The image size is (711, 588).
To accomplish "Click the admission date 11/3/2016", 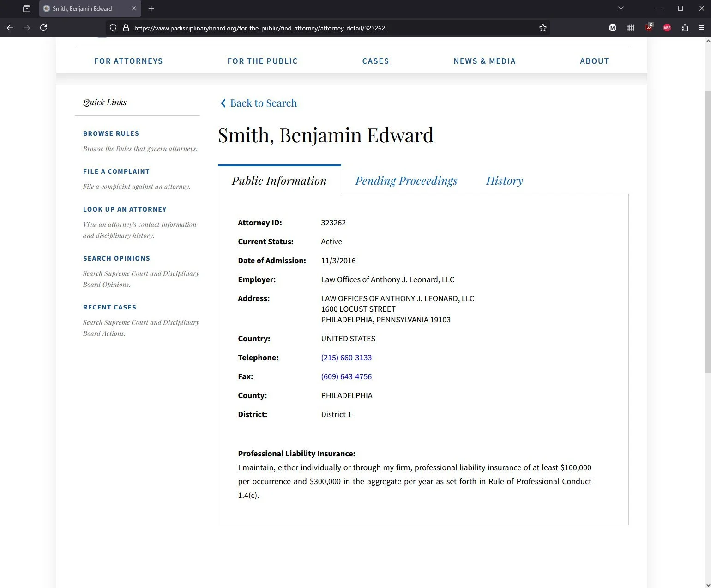I will pos(338,261).
